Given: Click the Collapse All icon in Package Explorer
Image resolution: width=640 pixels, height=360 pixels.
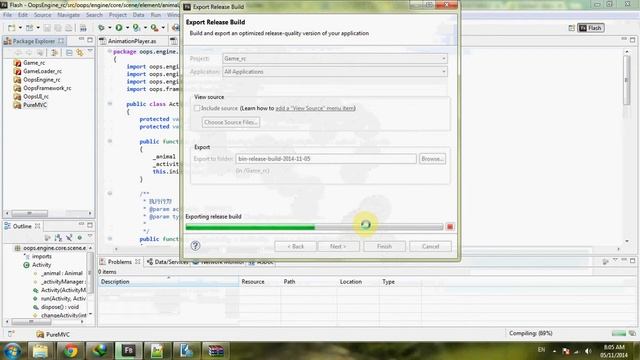Looking at the screenshot, I should [x=69, y=53].
